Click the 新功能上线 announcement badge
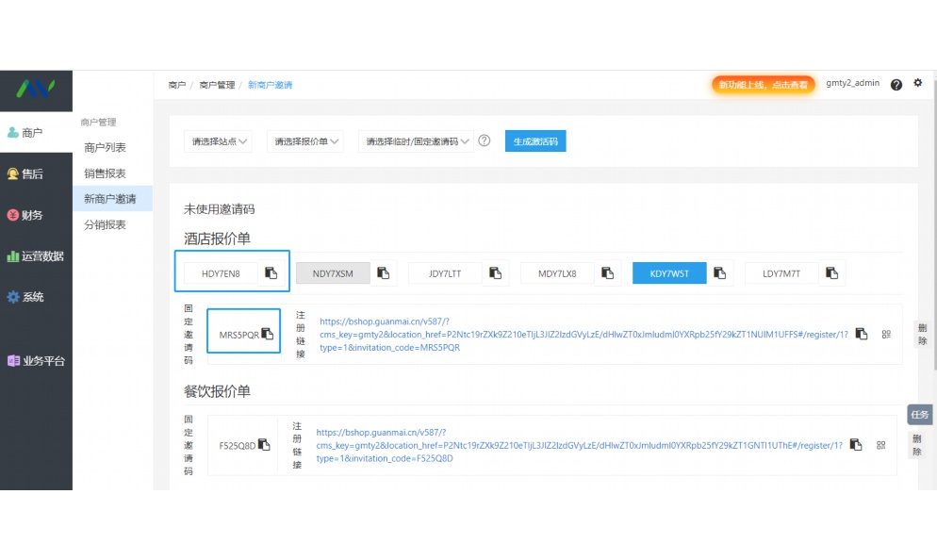Image resolution: width=937 pixels, height=560 pixels. coord(763,84)
